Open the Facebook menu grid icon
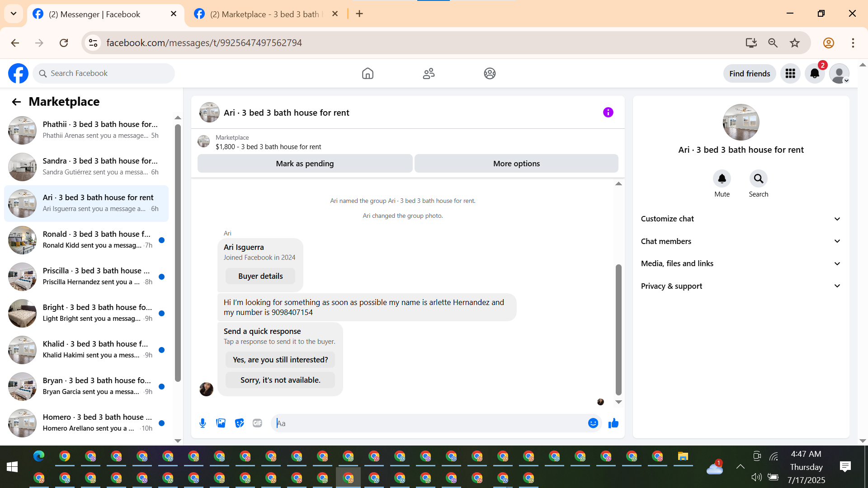 pos(790,74)
